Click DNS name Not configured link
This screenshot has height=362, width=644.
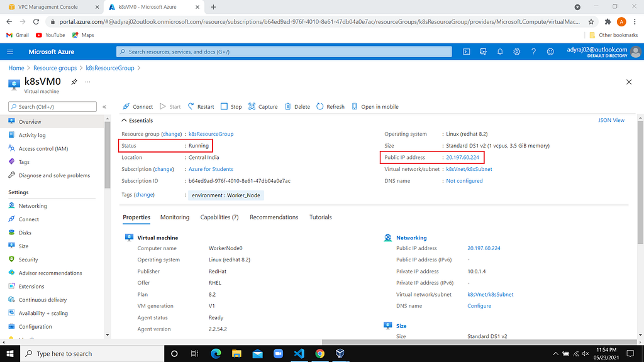(x=464, y=181)
